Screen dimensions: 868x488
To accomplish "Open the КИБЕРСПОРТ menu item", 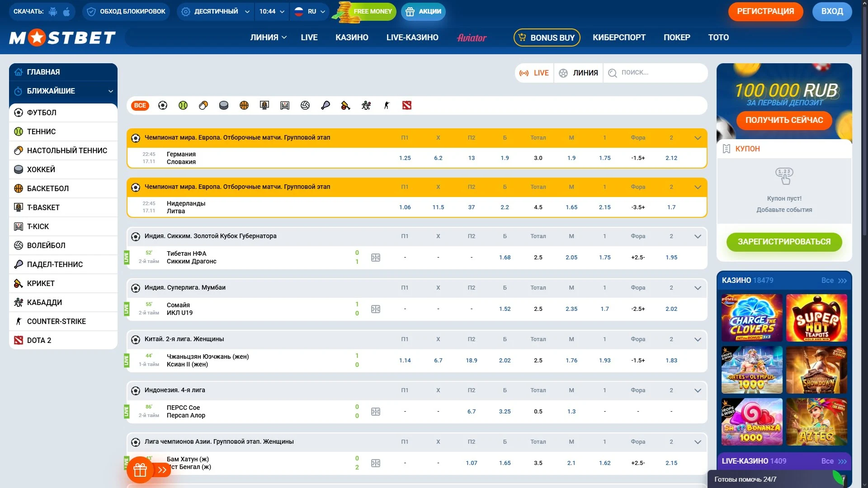I will 619,38.
